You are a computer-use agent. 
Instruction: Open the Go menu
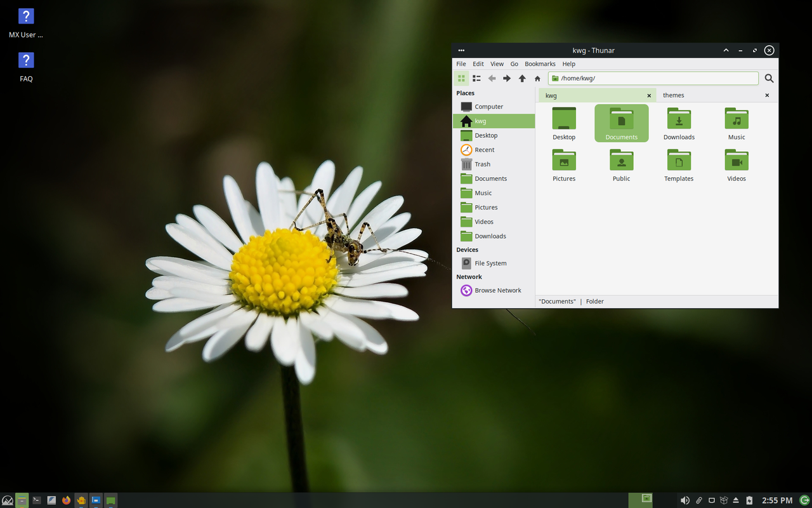(514, 63)
